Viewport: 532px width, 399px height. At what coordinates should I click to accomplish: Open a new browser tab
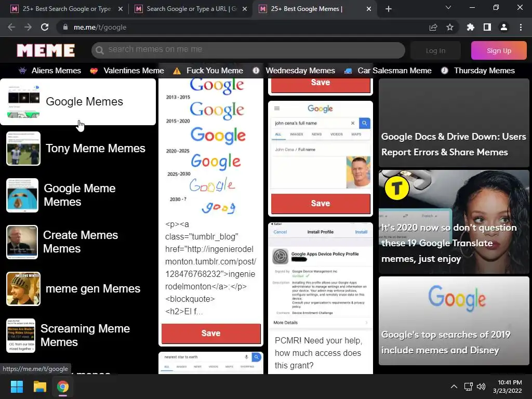(x=389, y=9)
